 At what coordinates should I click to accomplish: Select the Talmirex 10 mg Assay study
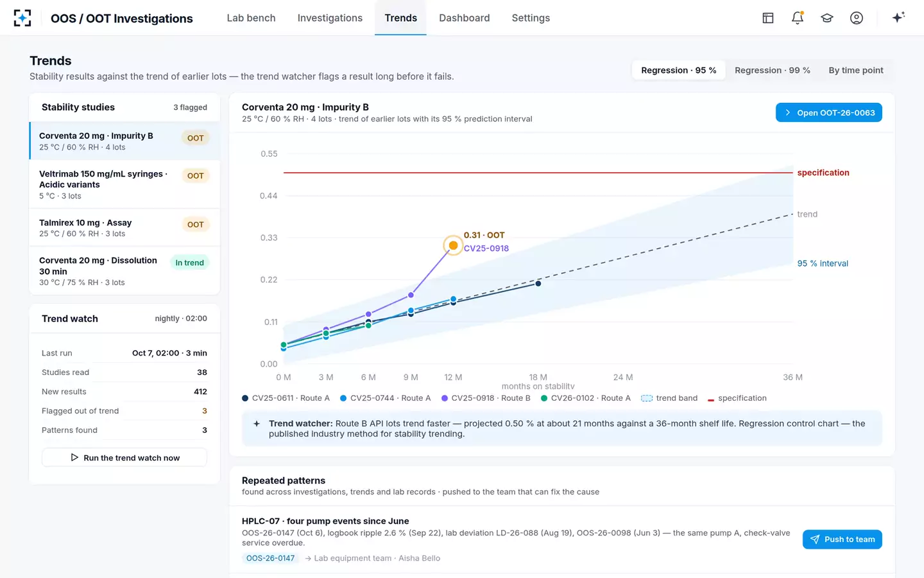coord(124,228)
